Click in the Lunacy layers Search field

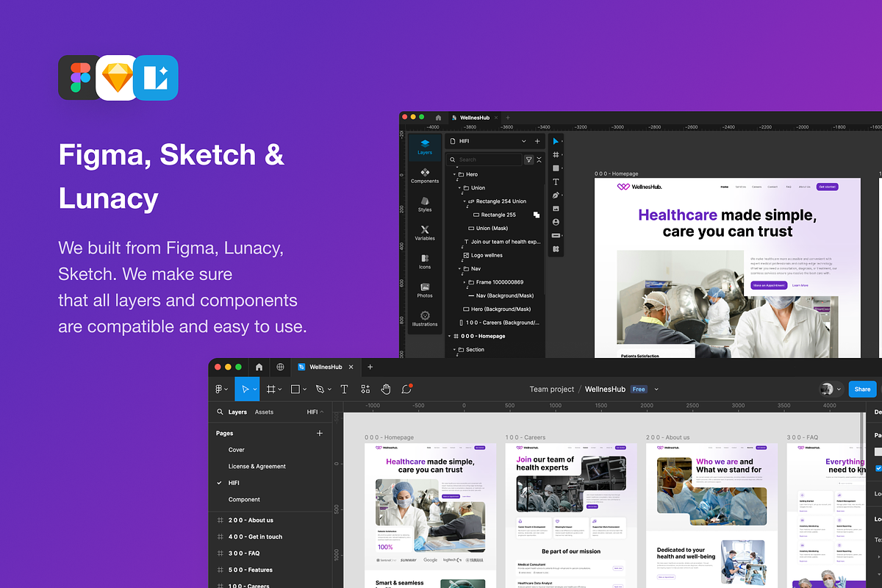[484, 159]
